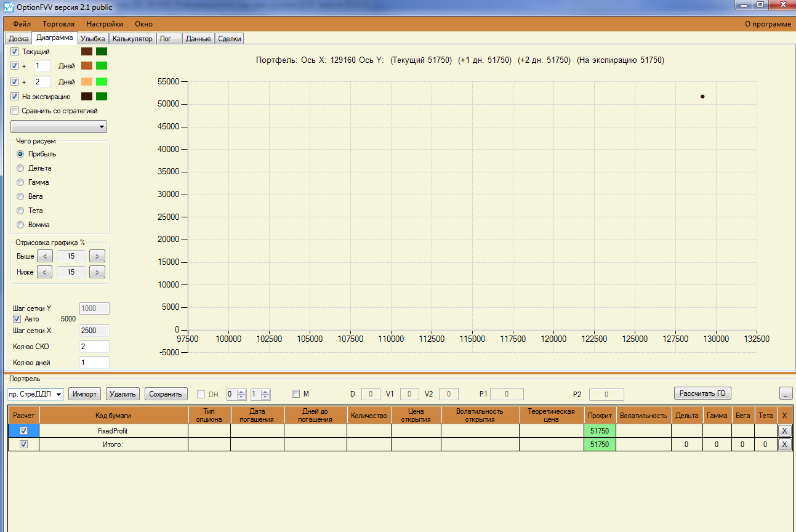Click the green swatch in Текущий row

point(102,52)
